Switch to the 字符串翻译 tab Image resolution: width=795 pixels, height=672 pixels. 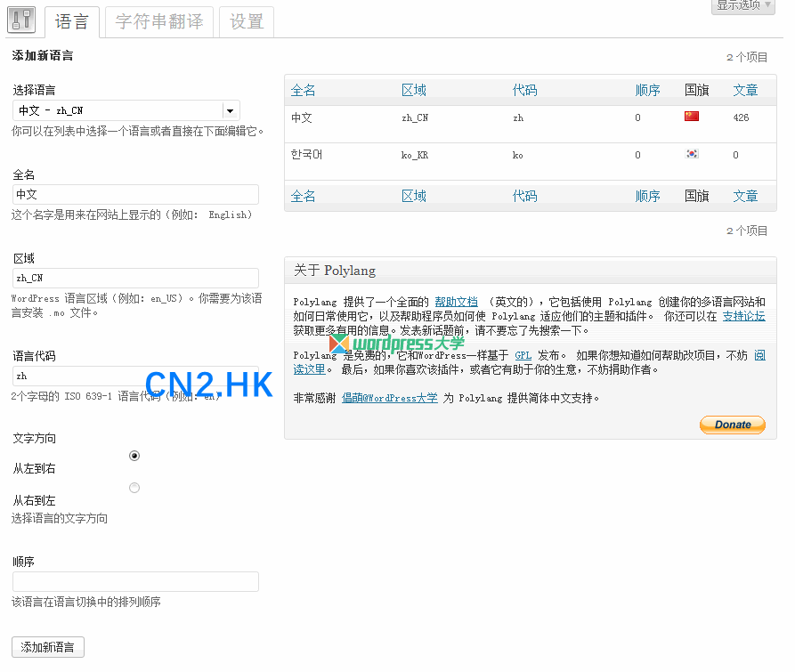[158, 22]
